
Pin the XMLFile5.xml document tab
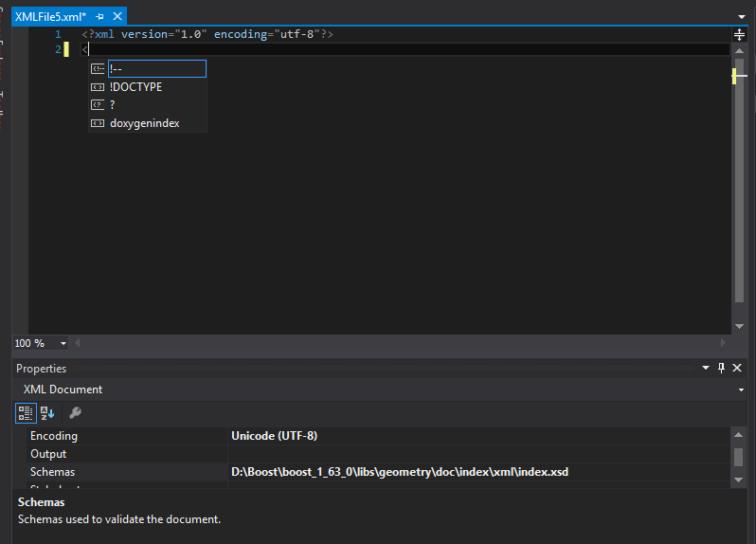point(100,17)
